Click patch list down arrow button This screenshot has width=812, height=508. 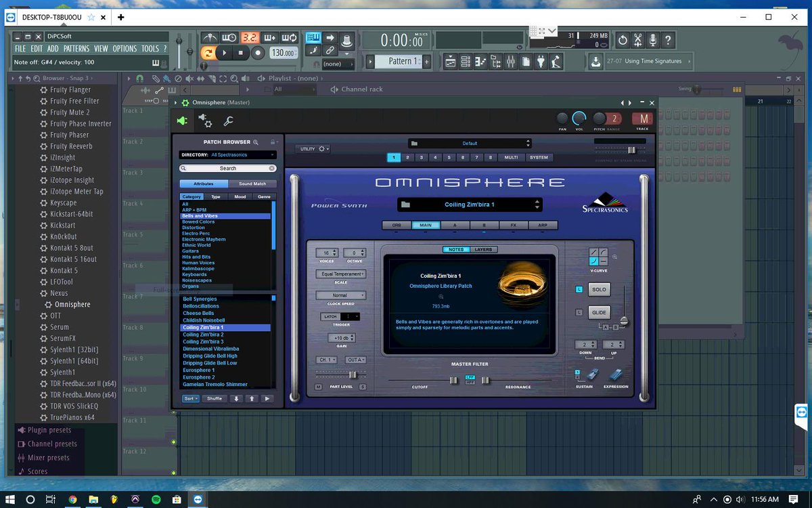point(236,398)
